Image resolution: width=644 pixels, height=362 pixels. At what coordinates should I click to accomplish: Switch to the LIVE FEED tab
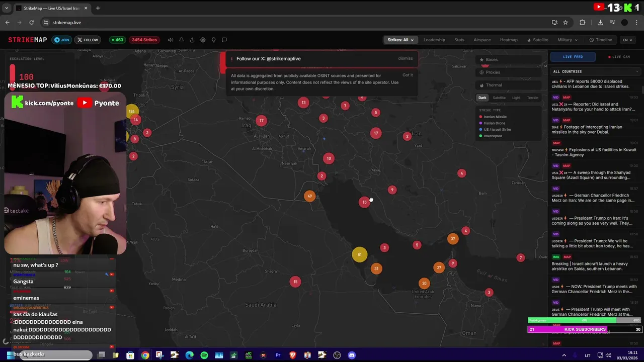[x=573, y=57]
